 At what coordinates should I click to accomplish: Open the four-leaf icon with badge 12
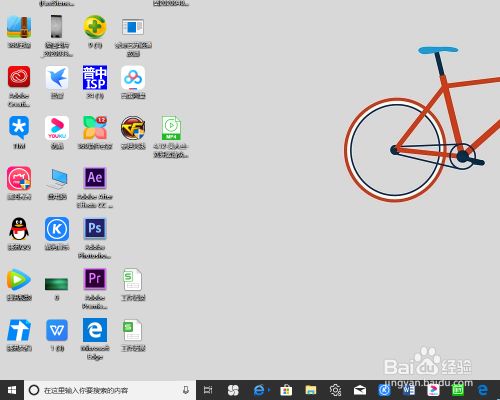coord(95,128)
